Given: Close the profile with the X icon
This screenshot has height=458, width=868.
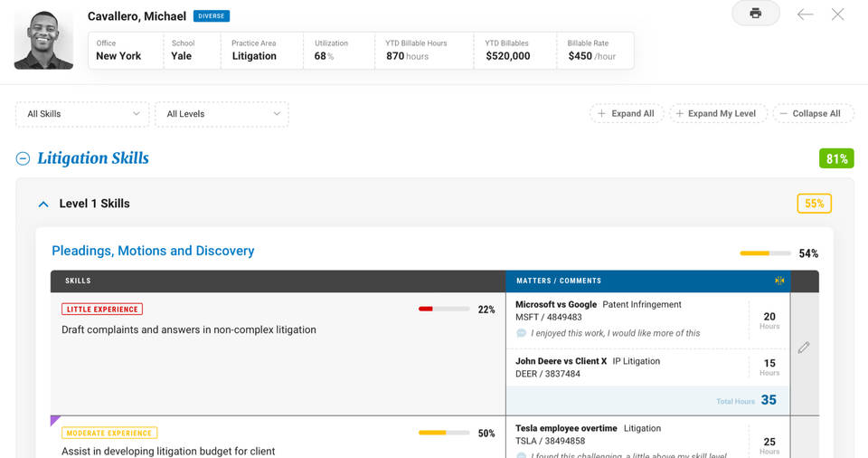Looking at the screenshot, I should click(837, 14).
